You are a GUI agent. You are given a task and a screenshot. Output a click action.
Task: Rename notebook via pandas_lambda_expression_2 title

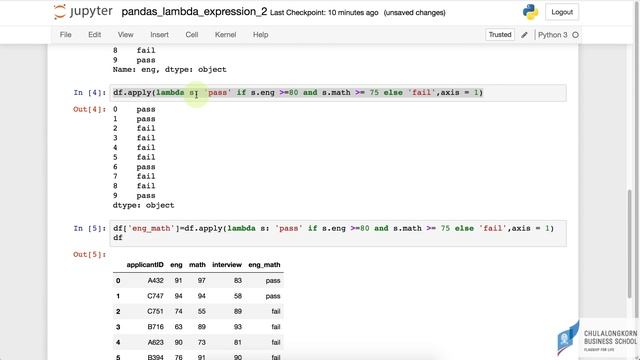(x=194, y=12)
